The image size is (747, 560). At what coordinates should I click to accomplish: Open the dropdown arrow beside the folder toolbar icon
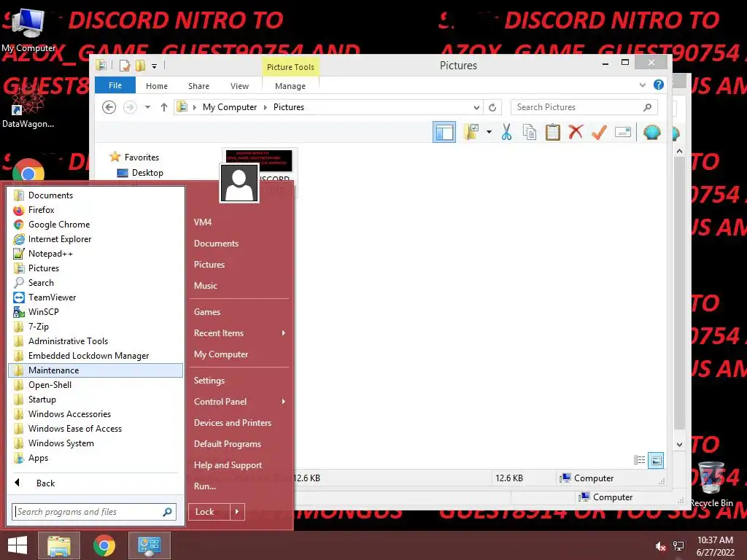pyautogui.click(x=489, y=132)
